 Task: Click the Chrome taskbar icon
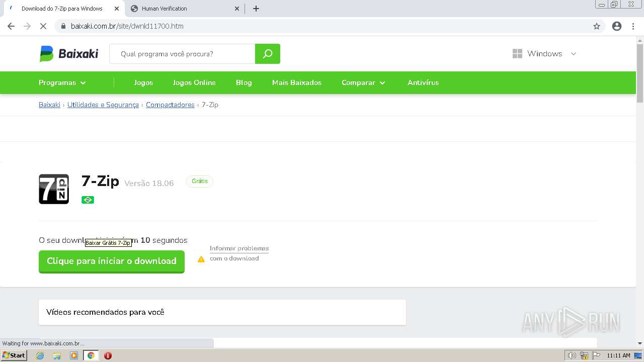91,355
